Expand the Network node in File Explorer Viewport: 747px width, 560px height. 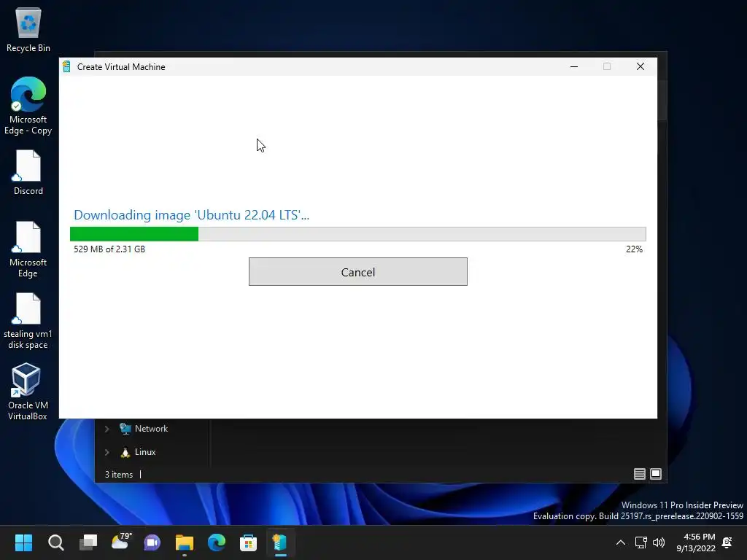107,429
